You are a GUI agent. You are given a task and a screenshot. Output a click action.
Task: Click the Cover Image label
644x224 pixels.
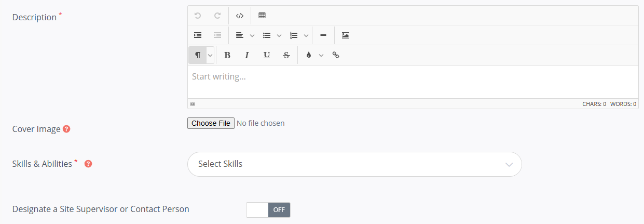click(x=36, y=129)
